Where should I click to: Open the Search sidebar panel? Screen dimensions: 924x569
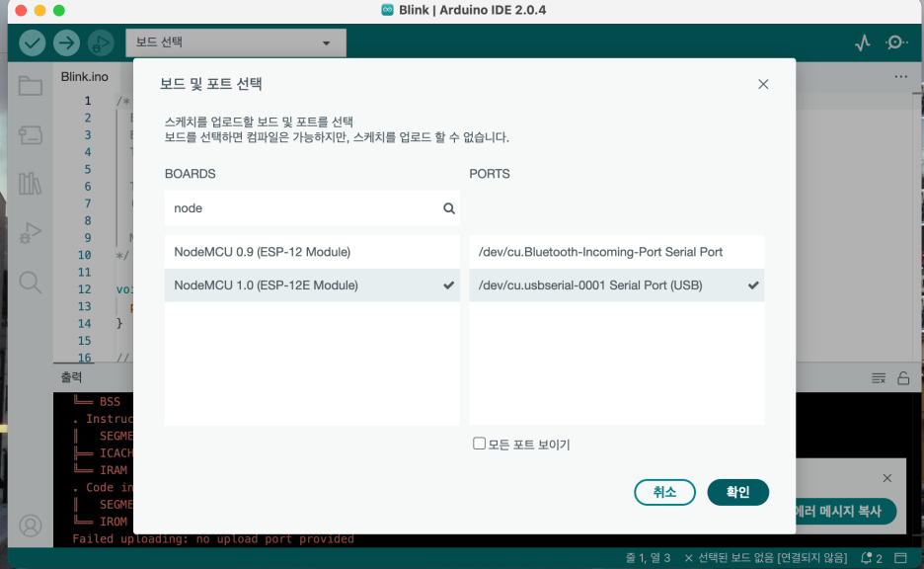tap(30, 283)
